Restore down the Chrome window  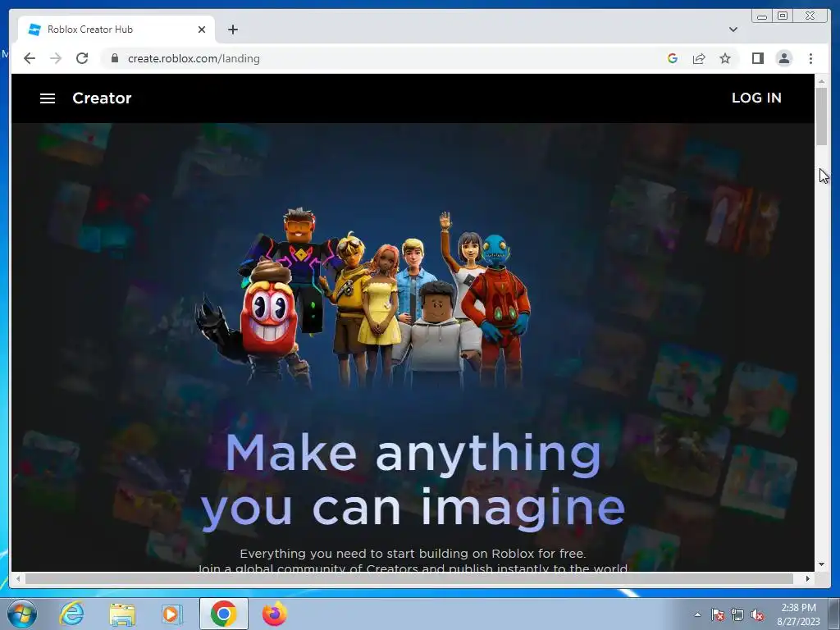coord(783,16)
